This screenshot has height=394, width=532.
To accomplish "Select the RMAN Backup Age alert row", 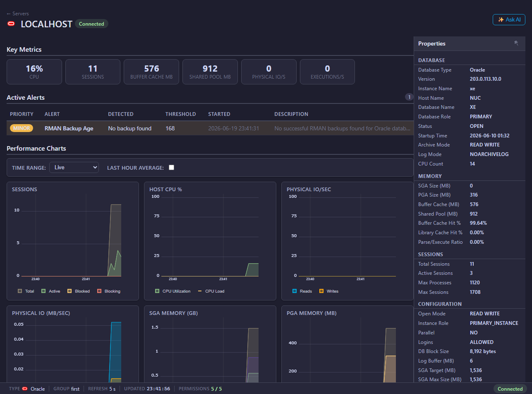I will coord(210,128).
